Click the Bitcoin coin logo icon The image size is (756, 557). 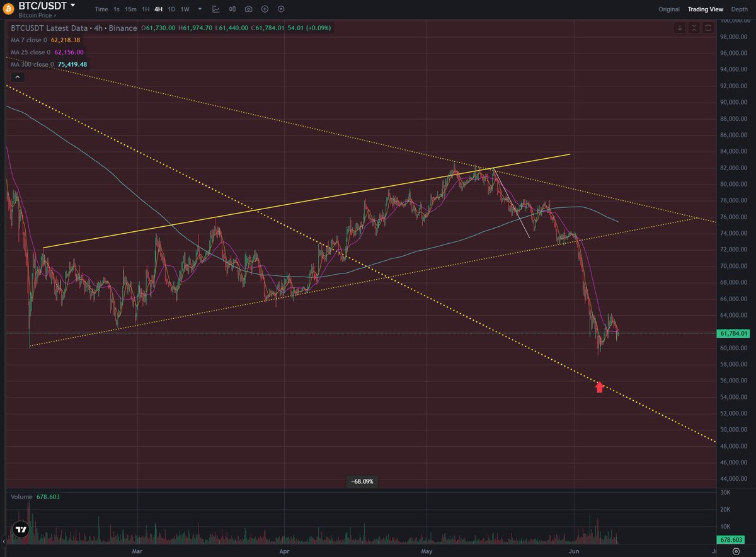9,8
